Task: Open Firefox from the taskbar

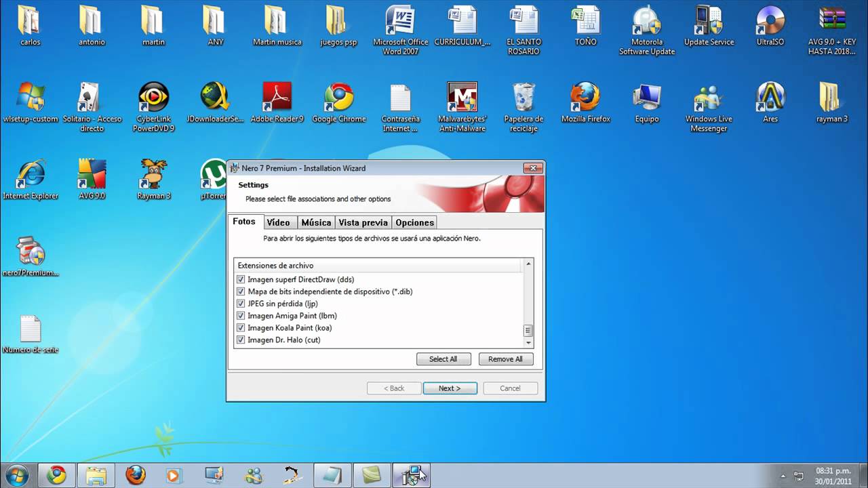Action: (x=135, y=475)
